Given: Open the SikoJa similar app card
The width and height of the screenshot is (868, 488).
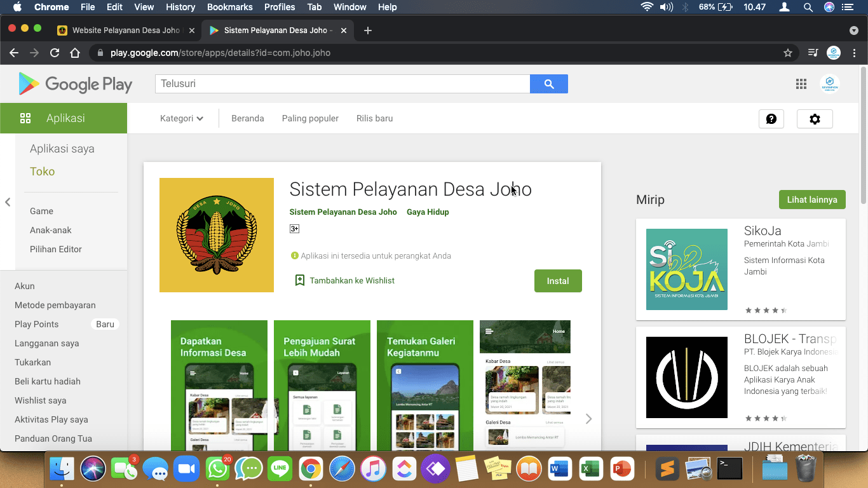Looking at the screenshot, I should click(741, 269).
